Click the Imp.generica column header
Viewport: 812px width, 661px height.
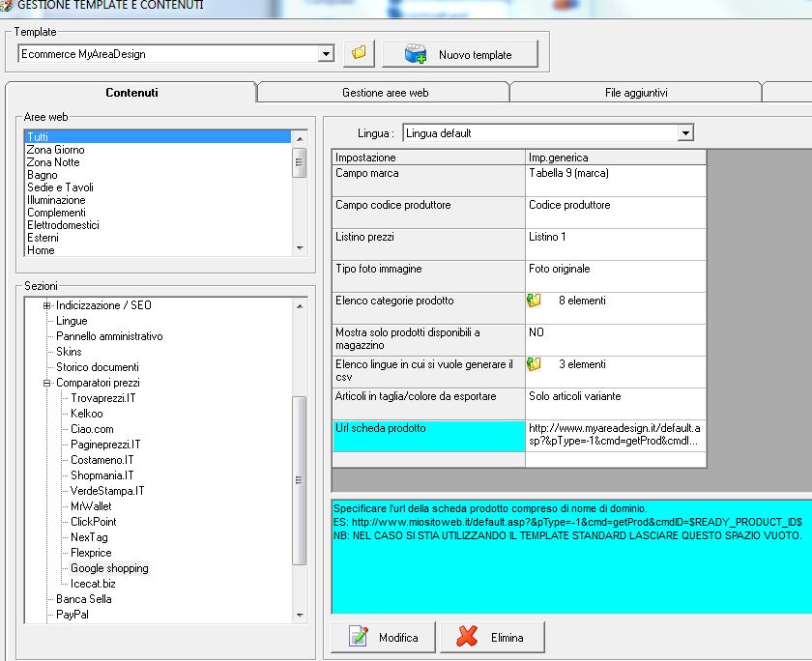(616, 158)
